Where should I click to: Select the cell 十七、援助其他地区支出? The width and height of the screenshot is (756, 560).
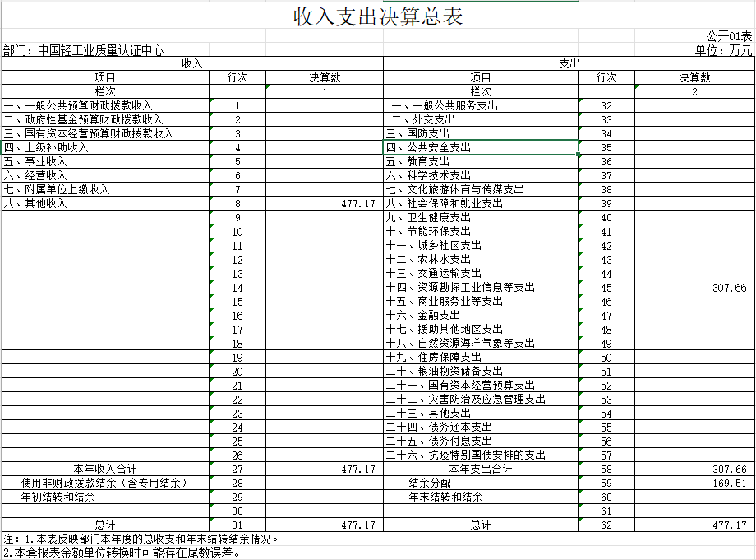click(x=481, y=330)
